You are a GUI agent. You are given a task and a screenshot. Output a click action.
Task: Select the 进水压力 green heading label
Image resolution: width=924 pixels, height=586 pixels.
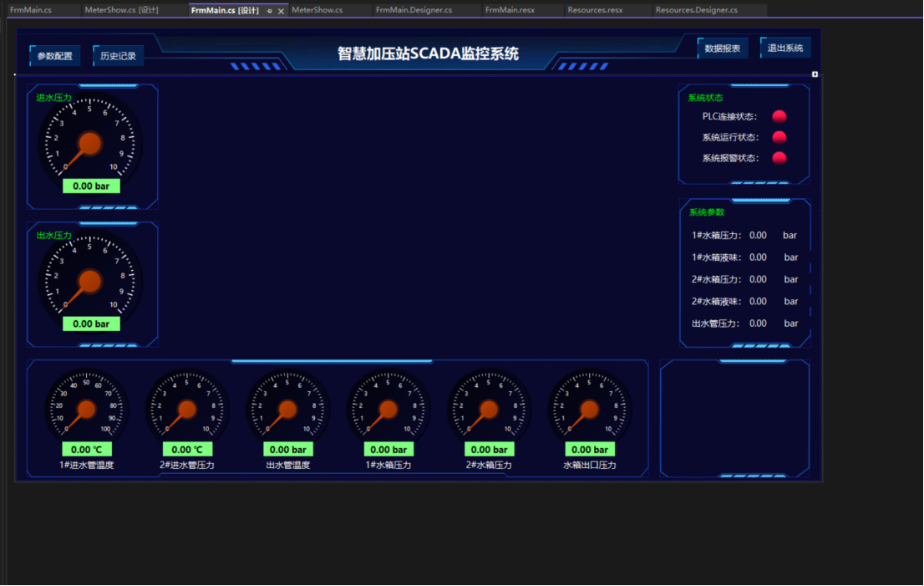(x=53, y=97)
